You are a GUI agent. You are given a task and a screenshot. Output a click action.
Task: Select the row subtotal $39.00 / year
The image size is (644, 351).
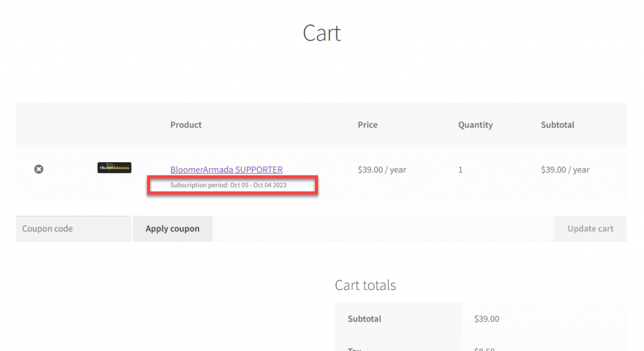click(565, 169)
